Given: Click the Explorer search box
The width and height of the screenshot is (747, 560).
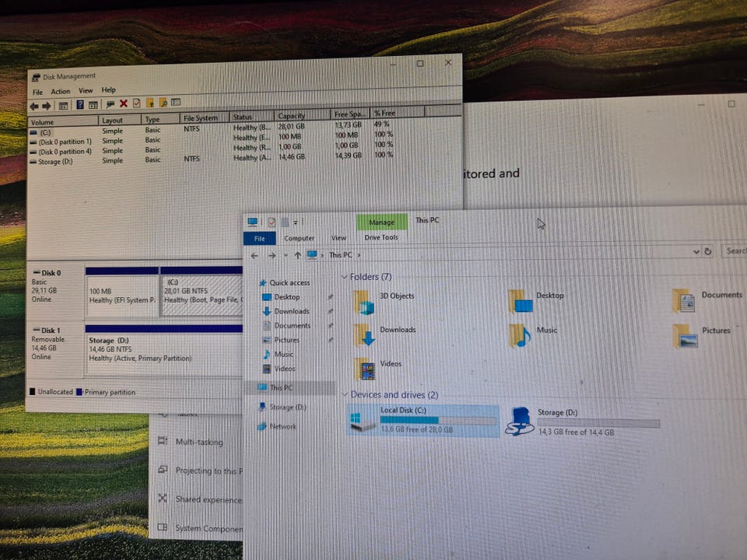Looking at the screenshot, I should click(735, 250).
